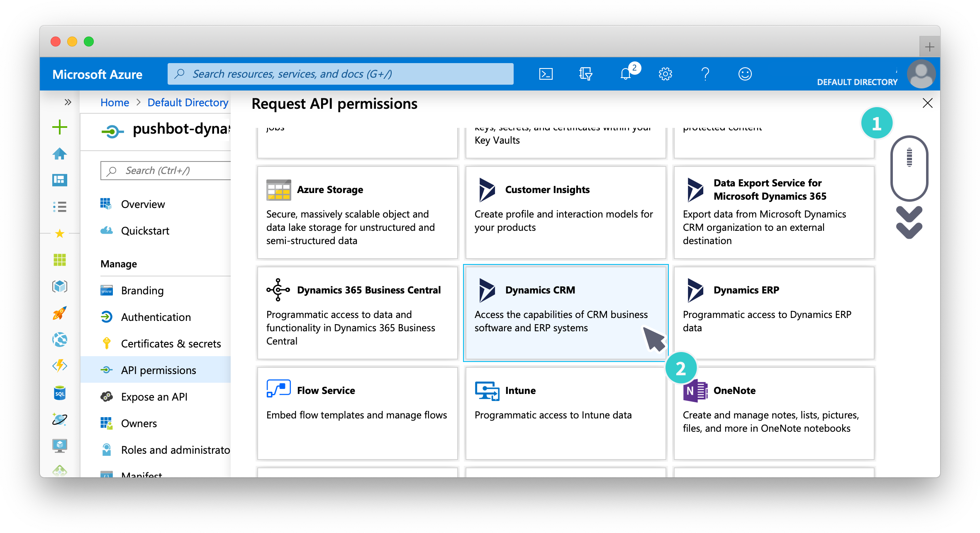Close the Request API permissions panel

[927, 103]
